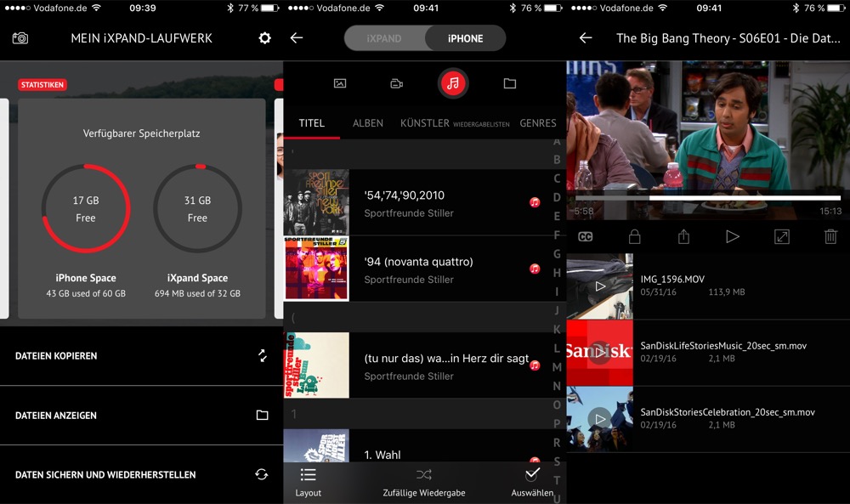Play SanDiskLifeStoriesMusic_20sec_sm.mov thumbnail
The width and height of the screenshot is (850, 504).
pyautogui.click(x=599, y=353)
